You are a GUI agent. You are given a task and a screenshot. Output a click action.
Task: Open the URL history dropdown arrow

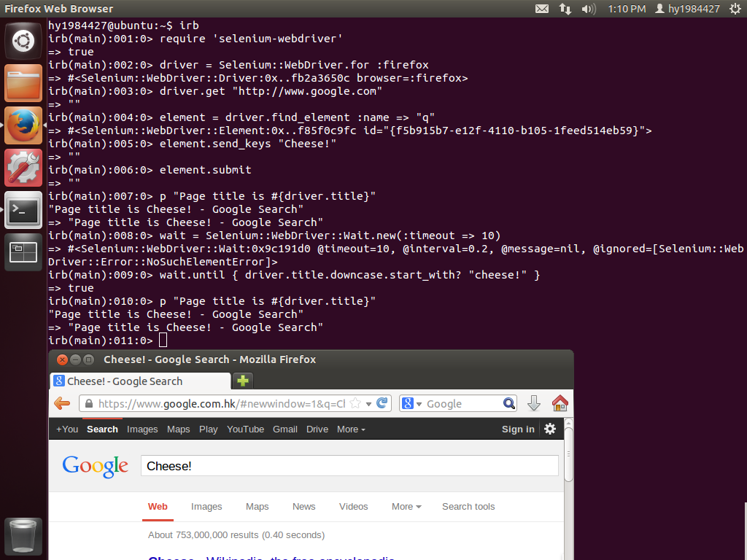click(x=368, y=404)
